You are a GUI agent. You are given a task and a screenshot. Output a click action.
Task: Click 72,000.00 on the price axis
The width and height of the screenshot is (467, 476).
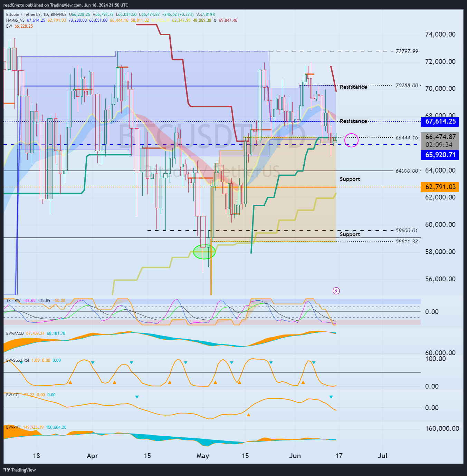tap(440, 61)
